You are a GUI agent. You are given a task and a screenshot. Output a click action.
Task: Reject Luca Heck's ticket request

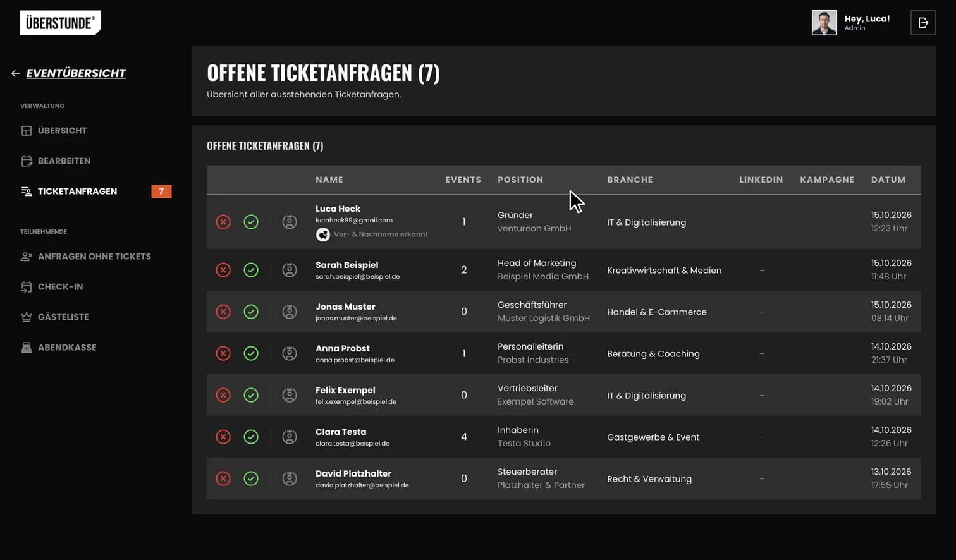[x=223, y=222]
